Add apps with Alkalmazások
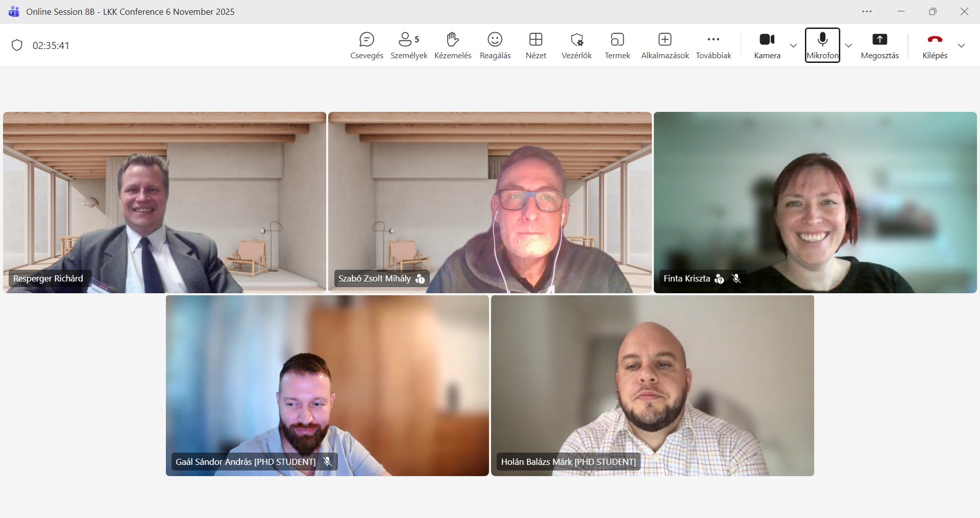 pos(665,45)
